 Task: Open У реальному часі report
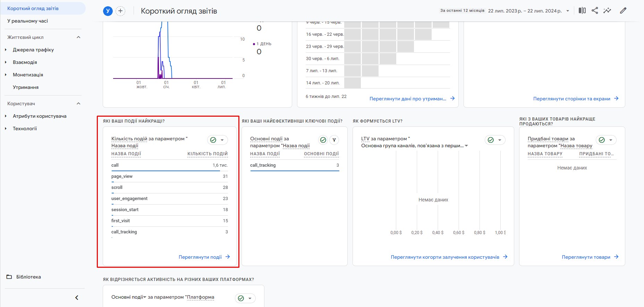(x=28, y=21)
